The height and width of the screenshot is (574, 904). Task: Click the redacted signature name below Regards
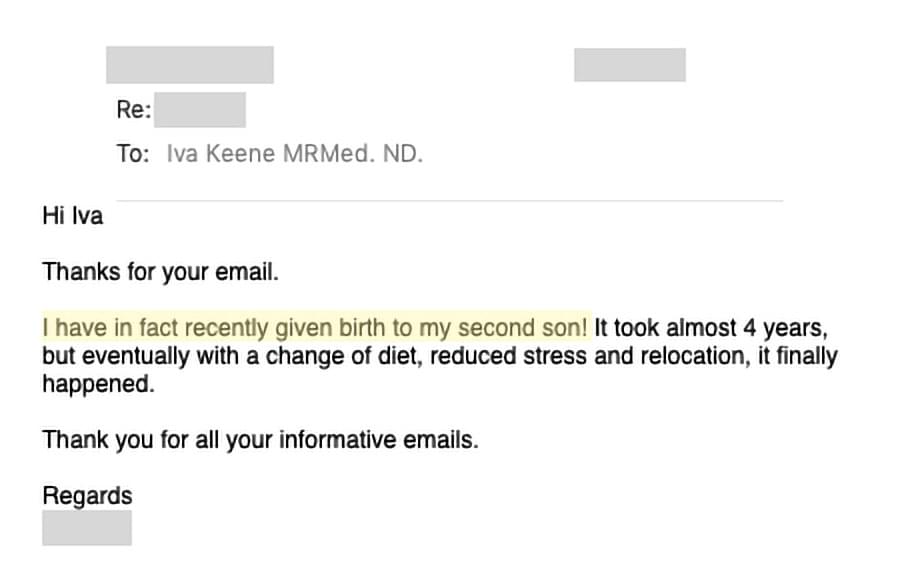click(87, 527)
